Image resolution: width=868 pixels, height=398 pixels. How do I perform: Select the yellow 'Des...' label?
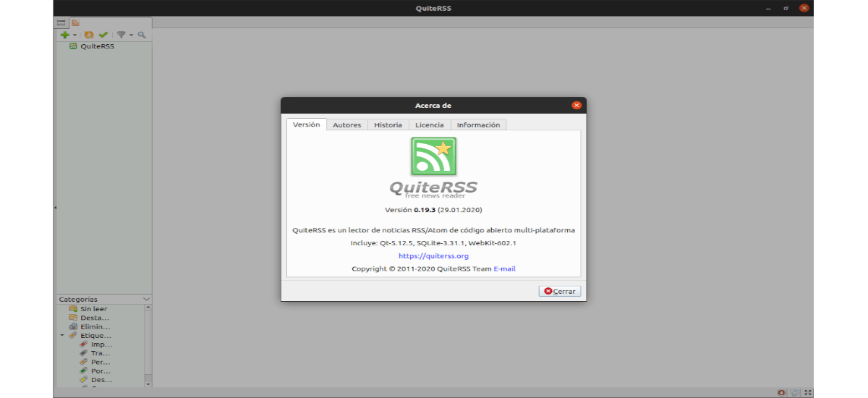(95, 379)
